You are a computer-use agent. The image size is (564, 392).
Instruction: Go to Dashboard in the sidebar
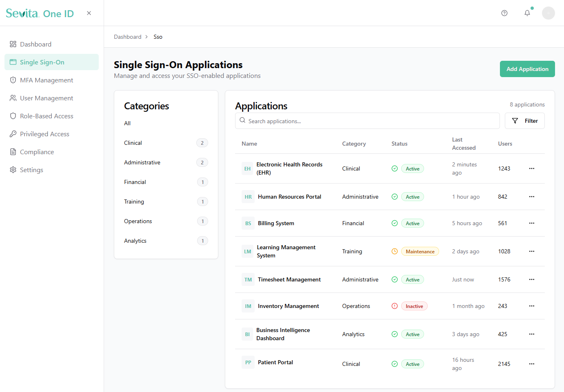[x=51, y=44]
